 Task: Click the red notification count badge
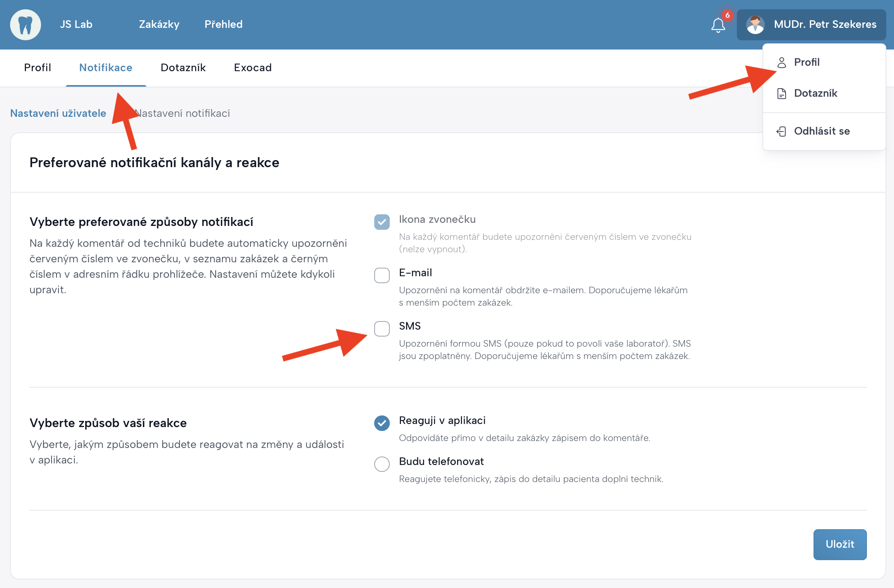[x=728, y=15]
